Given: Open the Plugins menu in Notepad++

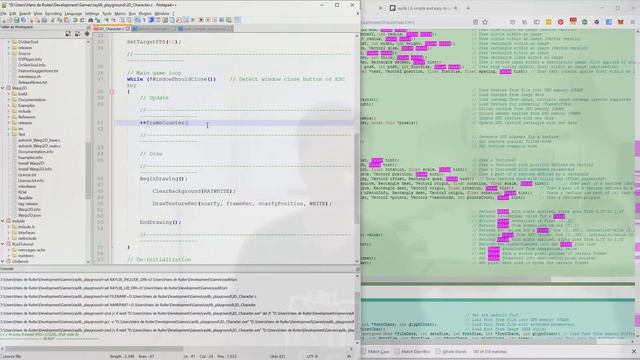Looking at the screenshot, I should [x=145, y=13].
